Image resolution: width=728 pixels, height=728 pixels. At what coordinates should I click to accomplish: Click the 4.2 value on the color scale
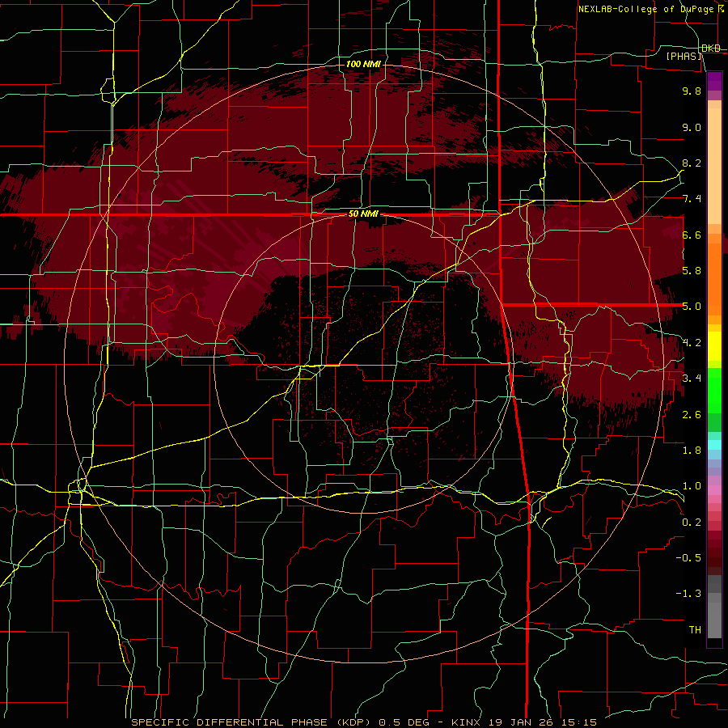coord(692,343)
